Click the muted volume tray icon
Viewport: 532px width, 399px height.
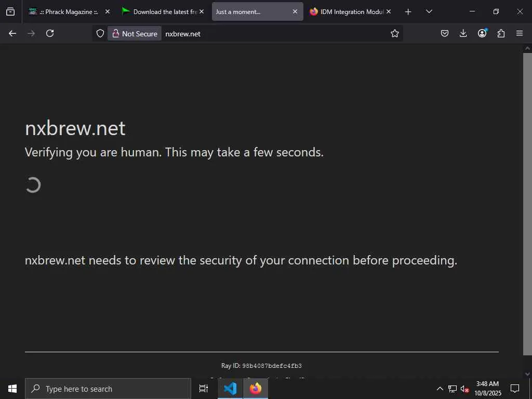pos(464,389)
